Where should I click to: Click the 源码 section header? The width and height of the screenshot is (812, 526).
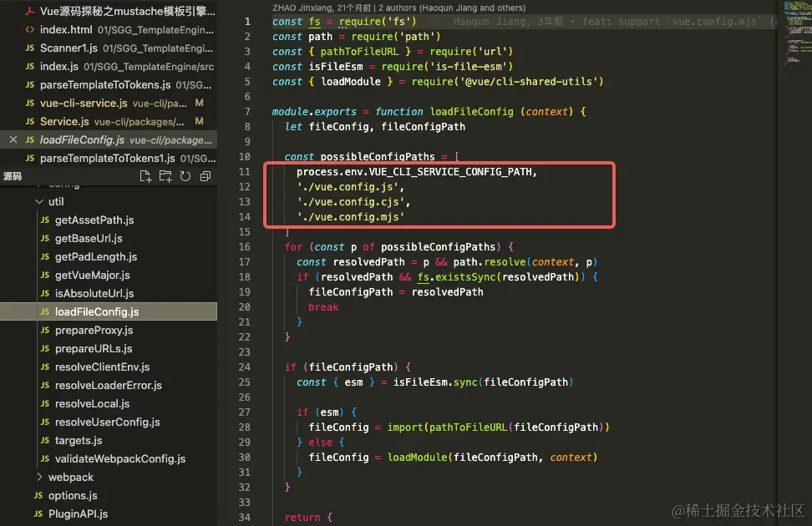click(13, 176)
